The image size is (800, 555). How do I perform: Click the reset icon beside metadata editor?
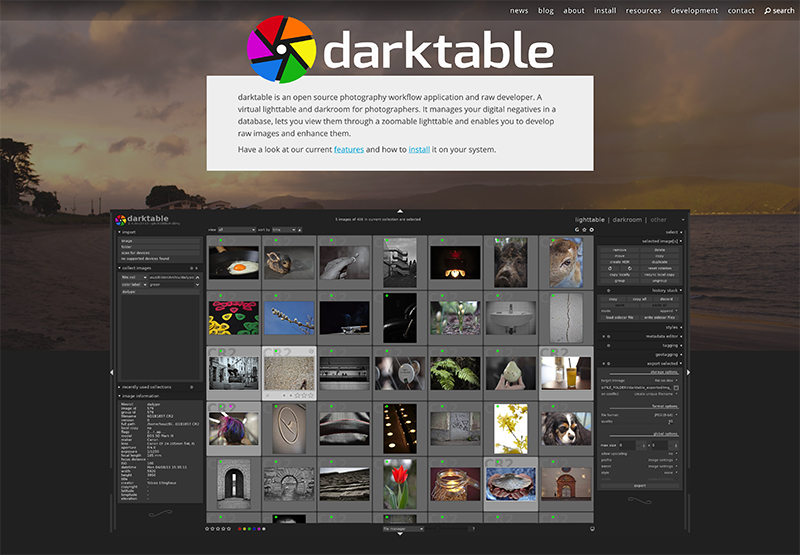(609, 337)
